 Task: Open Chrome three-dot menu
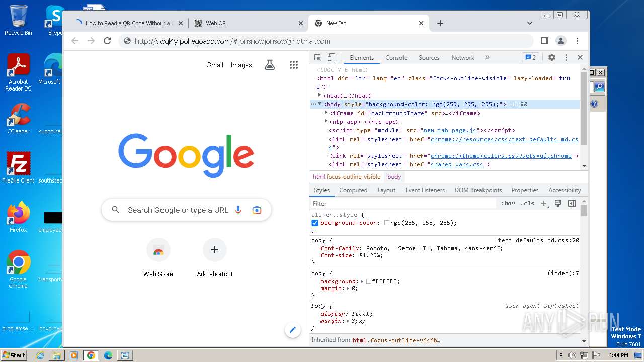[578, 41]
